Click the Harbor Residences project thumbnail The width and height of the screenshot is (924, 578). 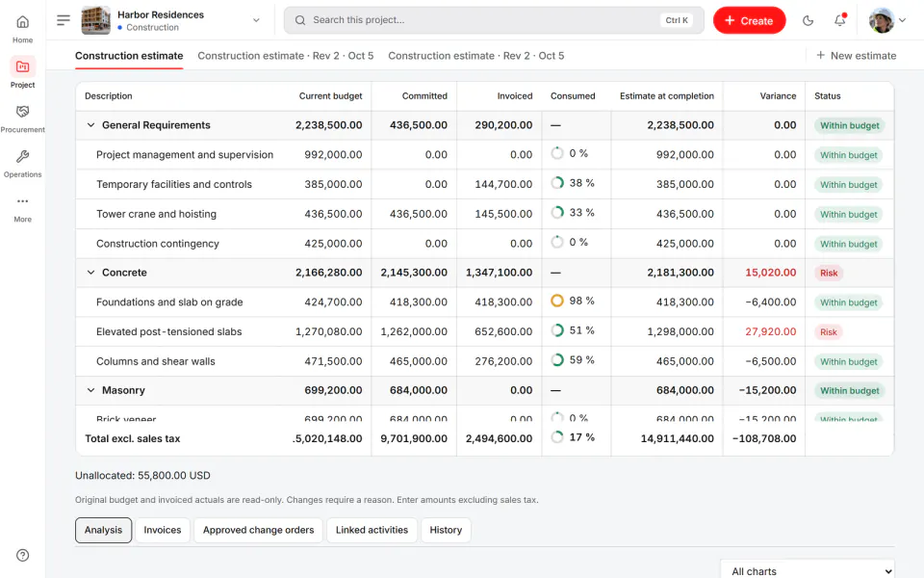(x=95, y=20)
